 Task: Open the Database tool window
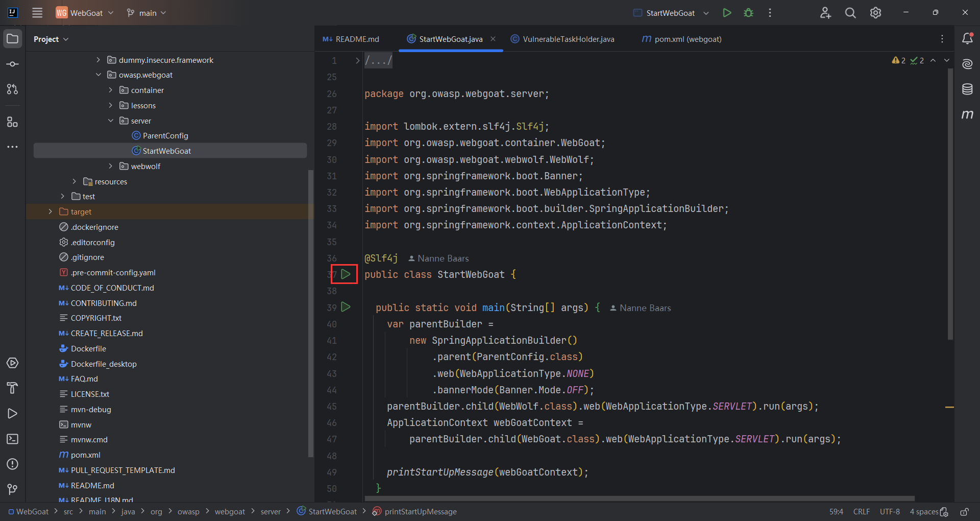pyautogui.click(x=967, y=89)
